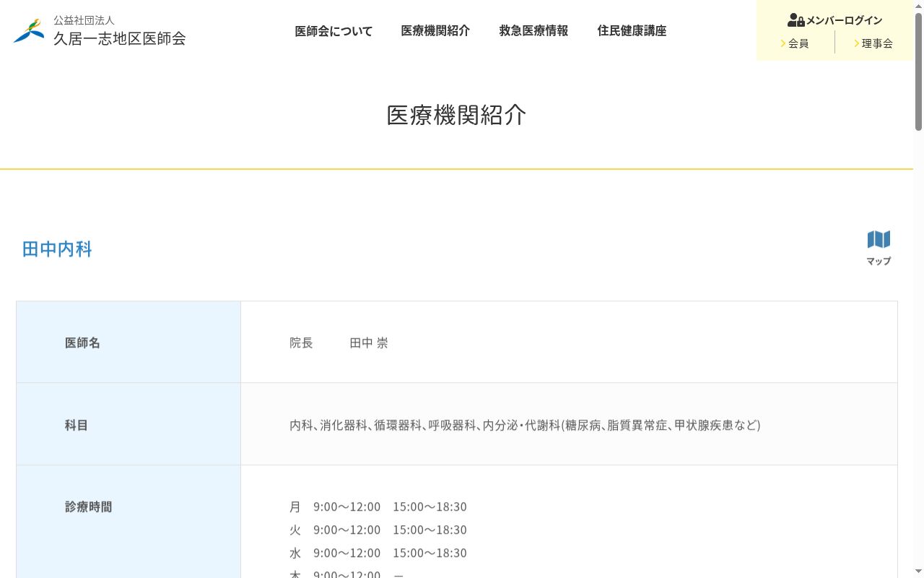Click the doctor name 田中 崇
This screenshot has width=924, height=578.
(x=369, y=342)
